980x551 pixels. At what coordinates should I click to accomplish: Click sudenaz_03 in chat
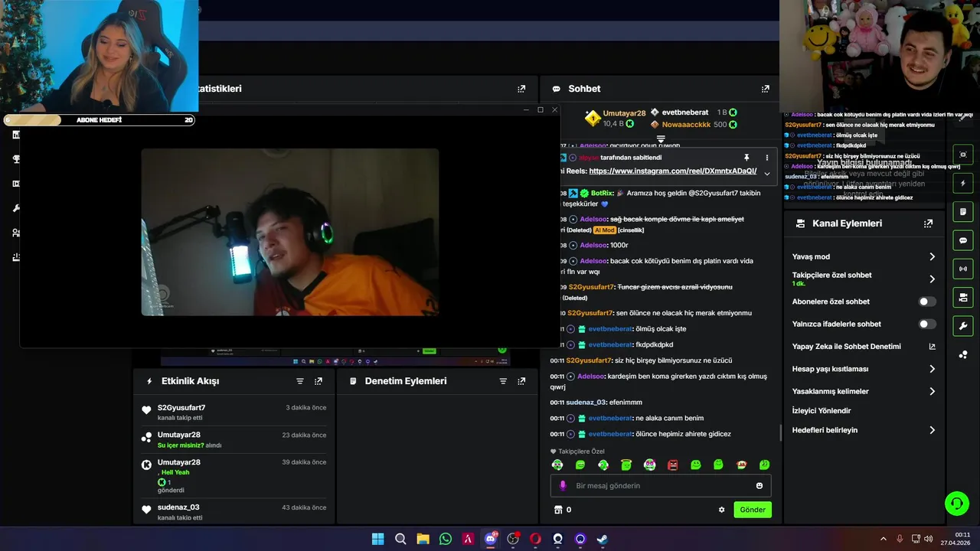586,403
